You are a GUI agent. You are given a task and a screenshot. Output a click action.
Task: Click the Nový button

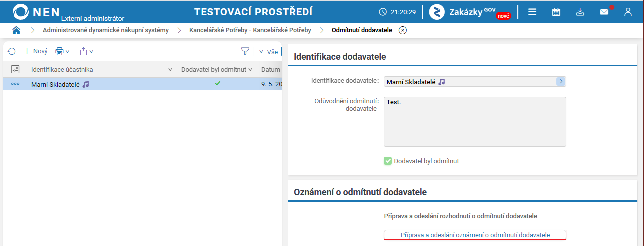(36, 51)
